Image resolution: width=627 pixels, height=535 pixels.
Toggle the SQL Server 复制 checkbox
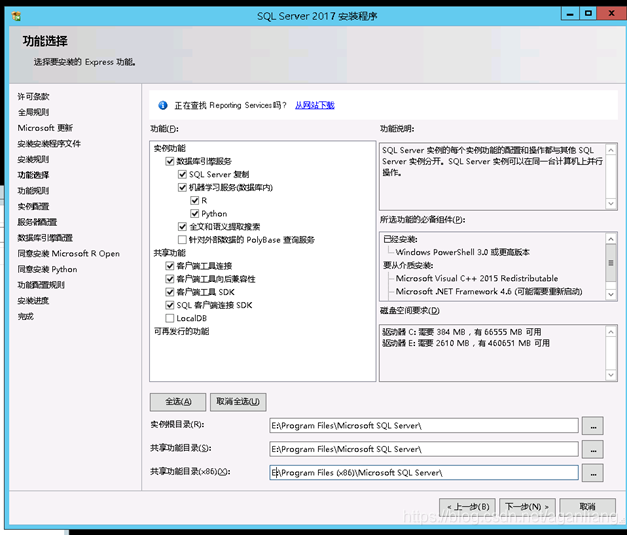(182, 174)
